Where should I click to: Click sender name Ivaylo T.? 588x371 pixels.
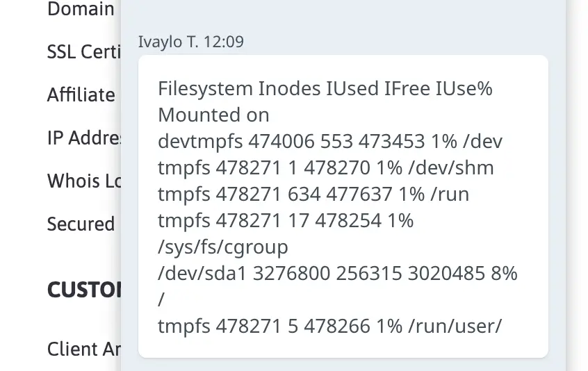[x=169, y=42]
